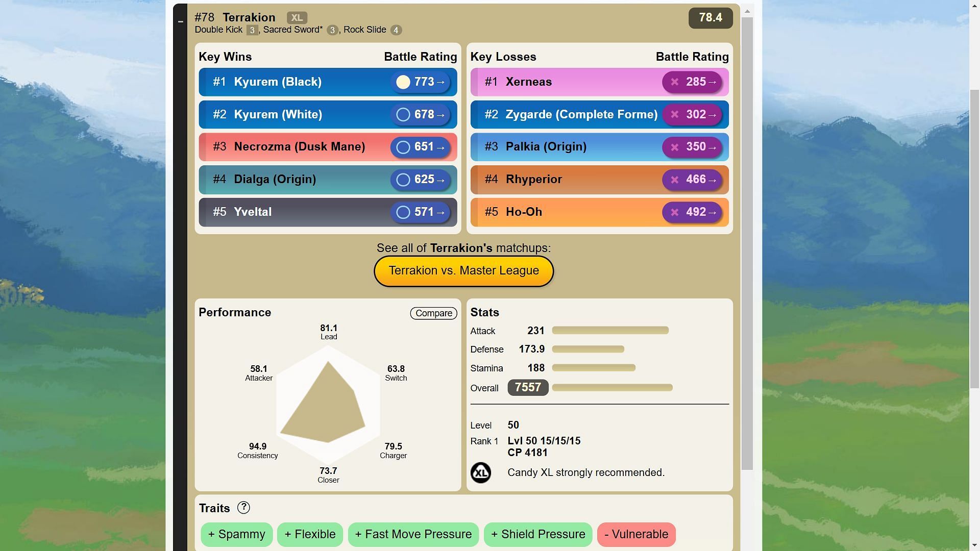The image size is (980, 551).
Task: Open the Yveltal key win row
Action: coord(328,212)
